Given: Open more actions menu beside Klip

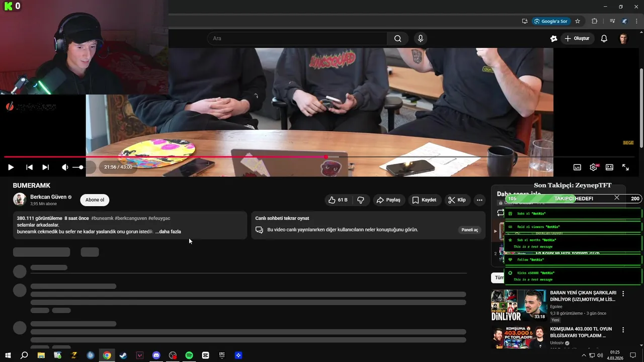Looking at the screenshot, I should [479, 200].
